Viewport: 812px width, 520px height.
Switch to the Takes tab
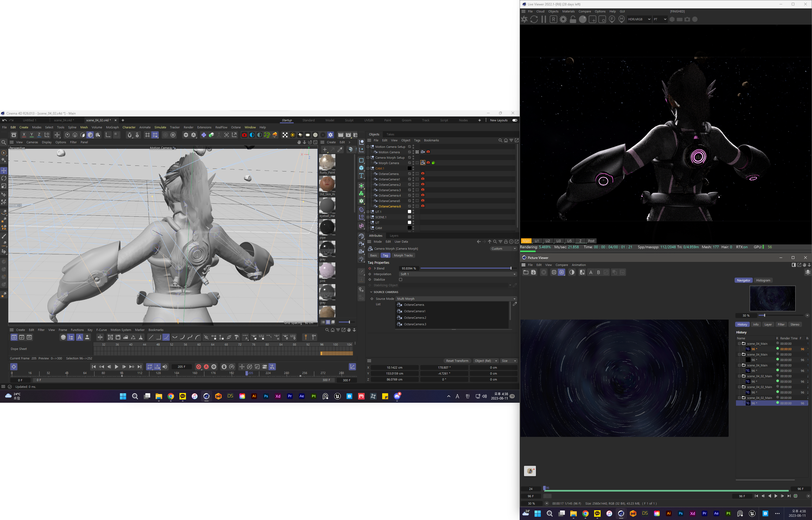point(390,134)
